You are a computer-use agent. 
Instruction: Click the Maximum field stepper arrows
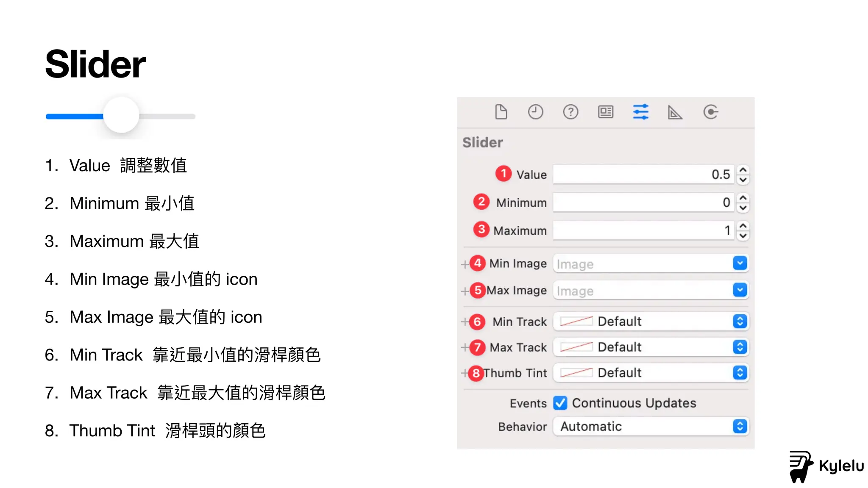(743, 230)
